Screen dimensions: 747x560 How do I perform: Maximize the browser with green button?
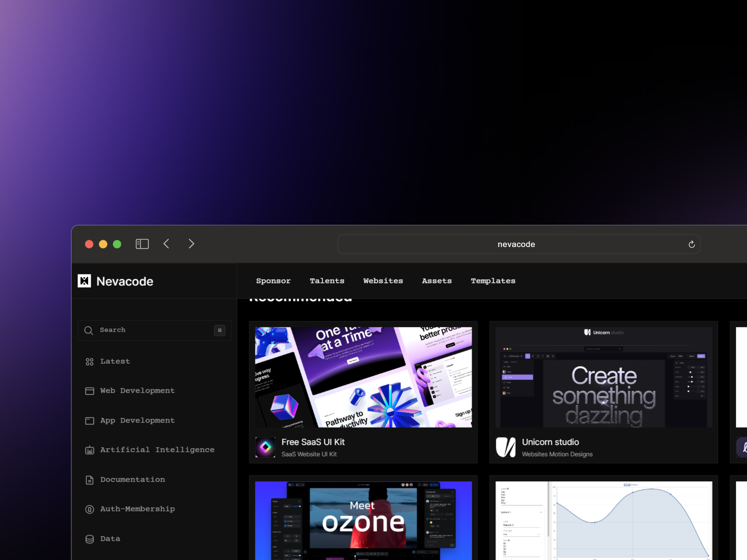(x=117, y=244)
